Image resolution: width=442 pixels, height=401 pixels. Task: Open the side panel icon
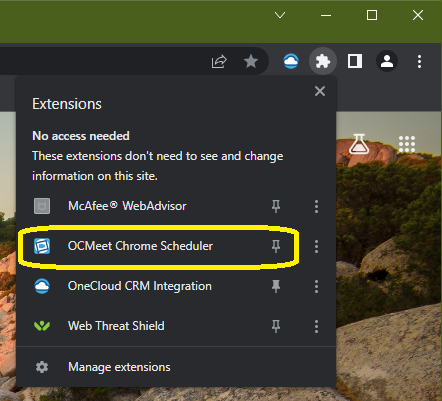pyautogui.click(x=355, y=61)
